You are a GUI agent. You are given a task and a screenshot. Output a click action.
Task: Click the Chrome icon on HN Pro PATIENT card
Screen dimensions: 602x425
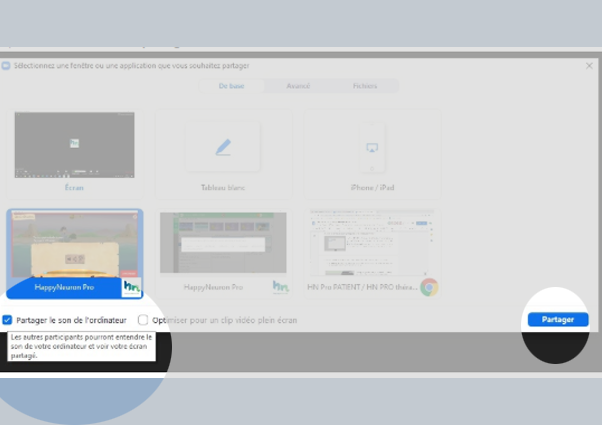429,287
